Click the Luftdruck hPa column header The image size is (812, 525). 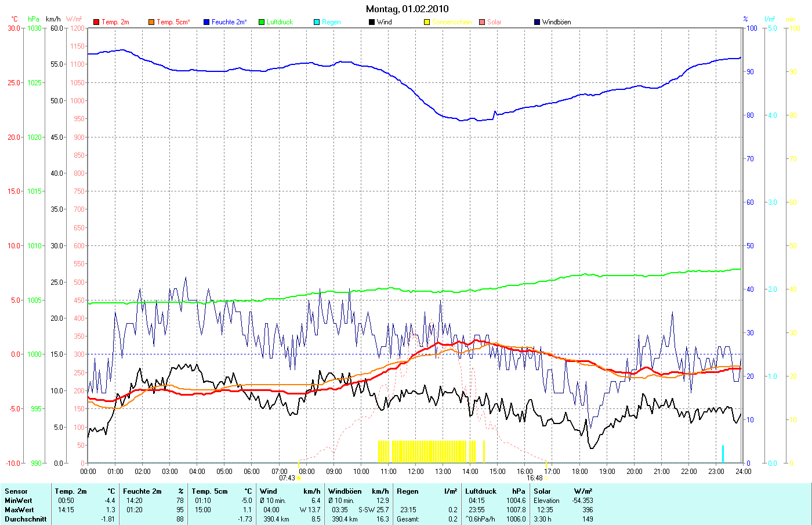[x=495, y=491]
